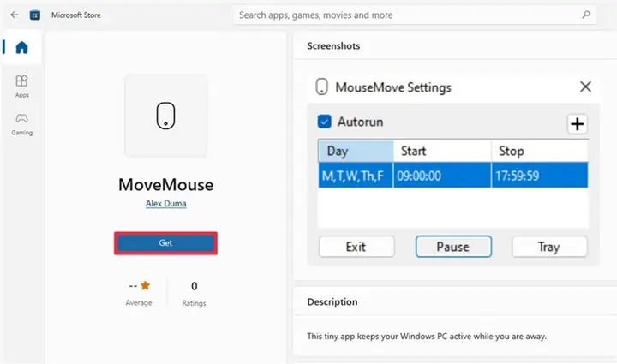Screen dimensions: 617x364
Task: Select the 17:59:59 stop time cell
Action: click(x=540, y=176)
